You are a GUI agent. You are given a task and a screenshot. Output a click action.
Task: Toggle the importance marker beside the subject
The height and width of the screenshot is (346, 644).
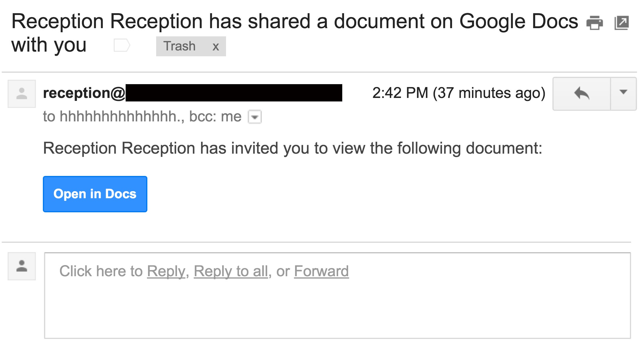coord(122,45)
